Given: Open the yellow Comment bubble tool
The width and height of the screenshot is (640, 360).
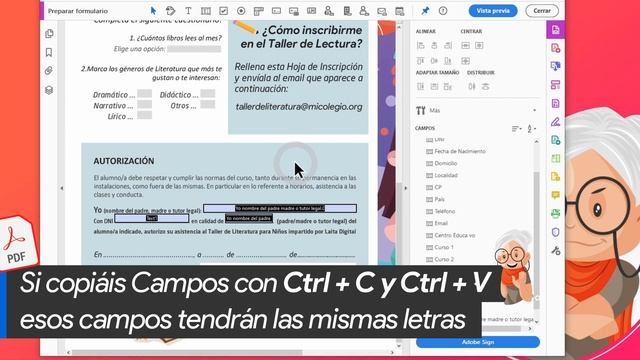Looking at the screenshot, I should click(556, 195).
